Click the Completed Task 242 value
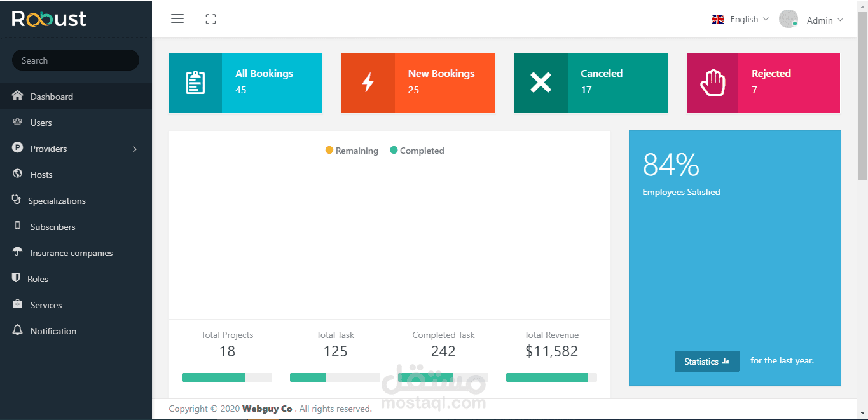The image size is (868, 420). (x=443, y=351)
